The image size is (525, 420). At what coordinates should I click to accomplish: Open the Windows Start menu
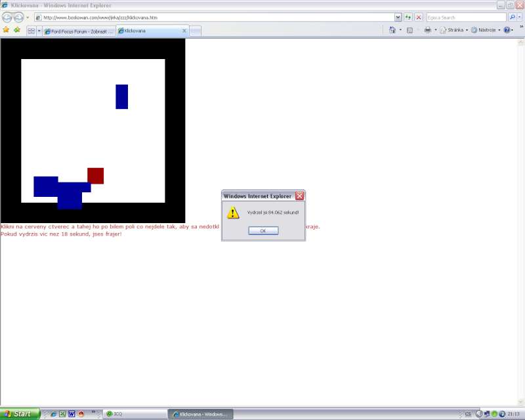point(20,414)
